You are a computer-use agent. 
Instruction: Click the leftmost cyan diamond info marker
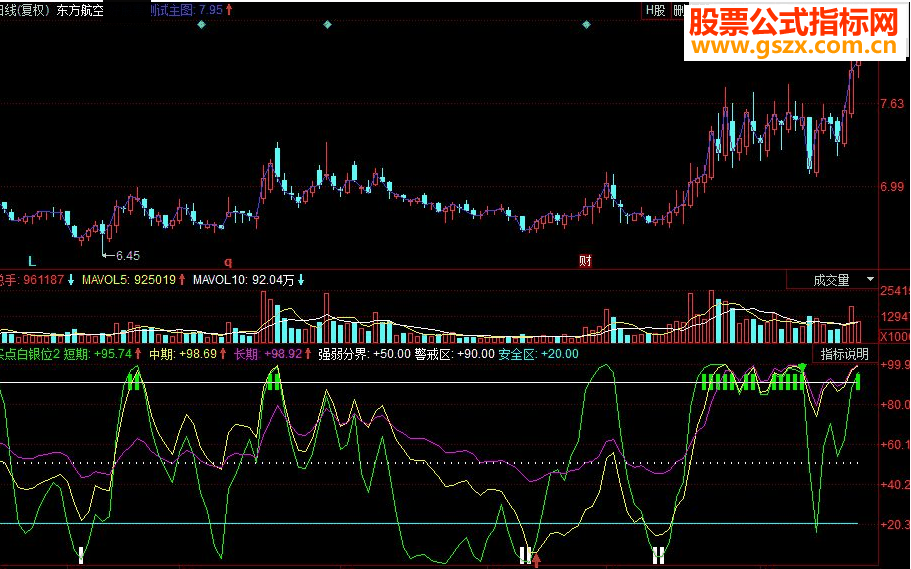(201, 25)
